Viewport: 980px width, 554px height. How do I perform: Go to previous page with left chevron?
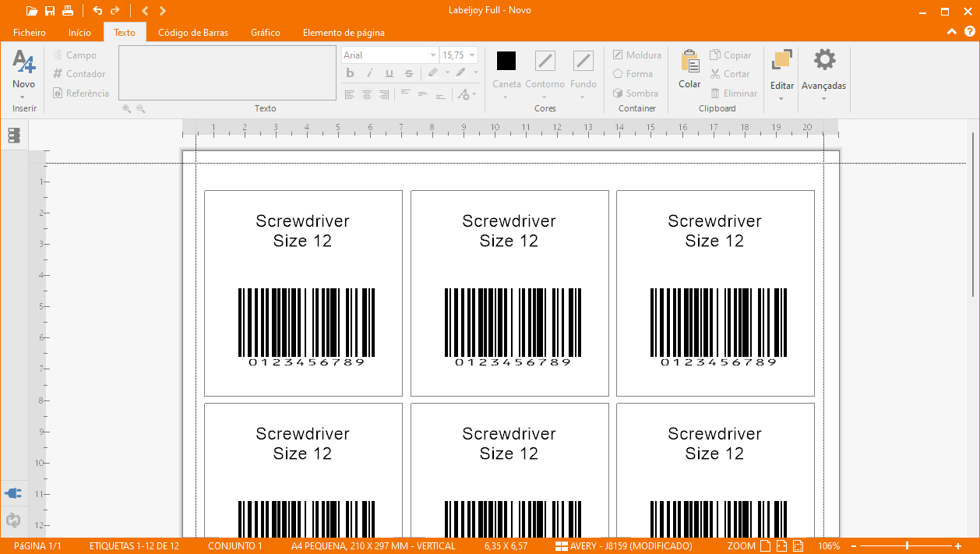[145, 11]
